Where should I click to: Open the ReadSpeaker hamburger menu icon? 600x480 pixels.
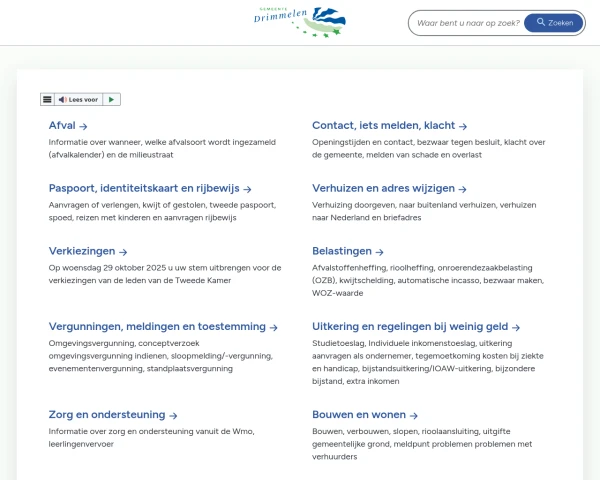[x=46, y=99]
